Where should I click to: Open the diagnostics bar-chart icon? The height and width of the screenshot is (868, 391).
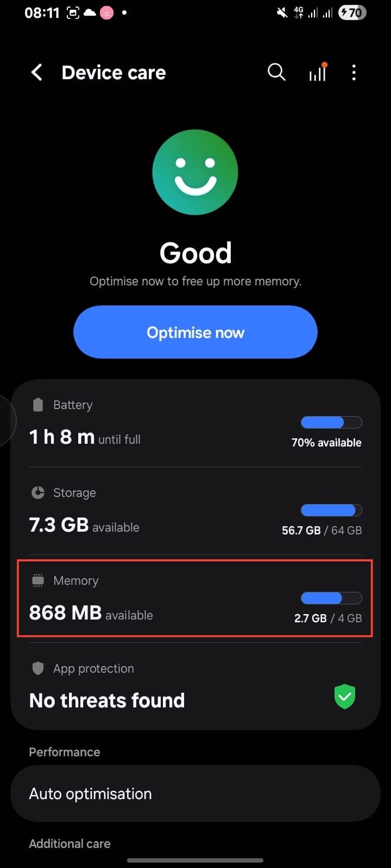coord(318,73)
